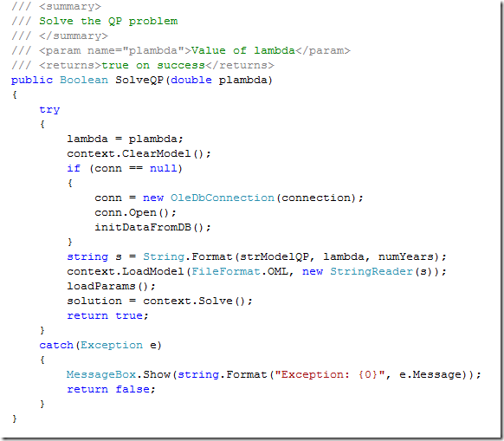504x441 pixels.
Task: Click the loadParams() call
Action: [x=111, y=286]
